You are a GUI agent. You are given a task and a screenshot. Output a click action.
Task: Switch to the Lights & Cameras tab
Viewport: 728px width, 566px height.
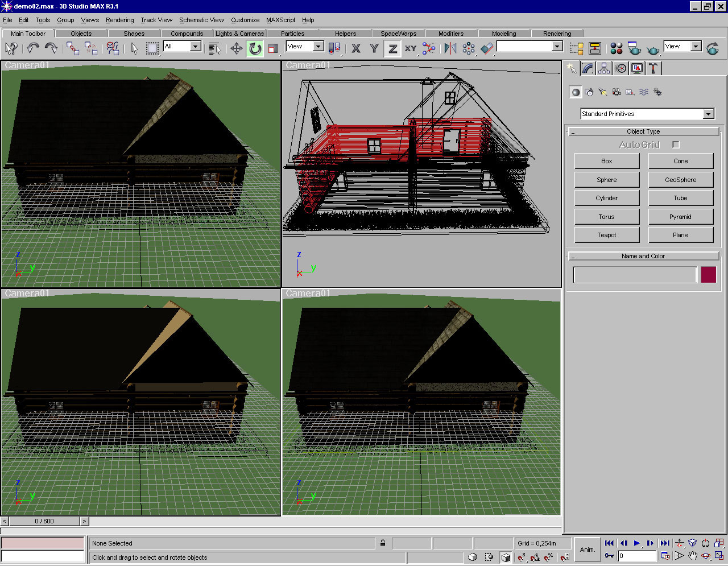click(239, 34)
